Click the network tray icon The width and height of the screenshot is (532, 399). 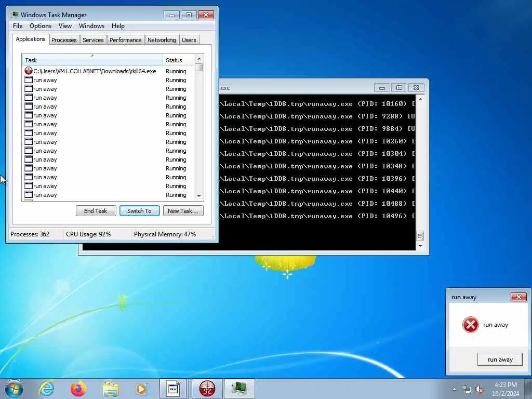tap(467, 389)
